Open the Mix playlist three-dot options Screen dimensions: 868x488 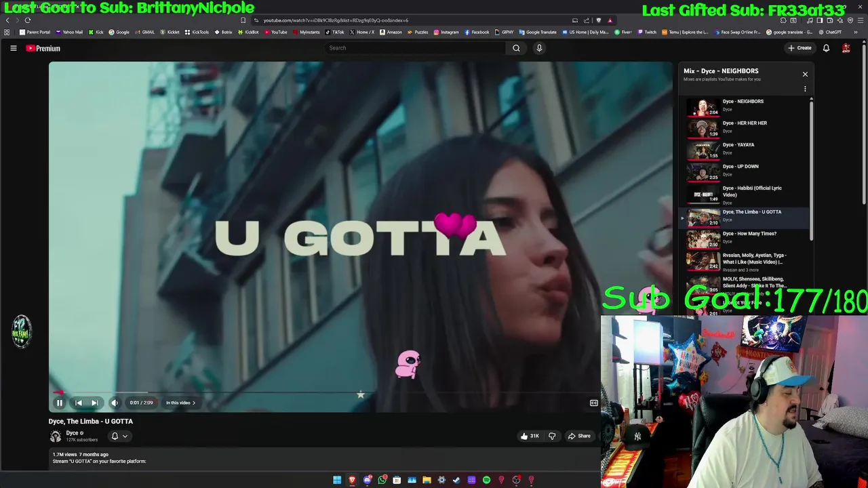(x=805, y=89)
